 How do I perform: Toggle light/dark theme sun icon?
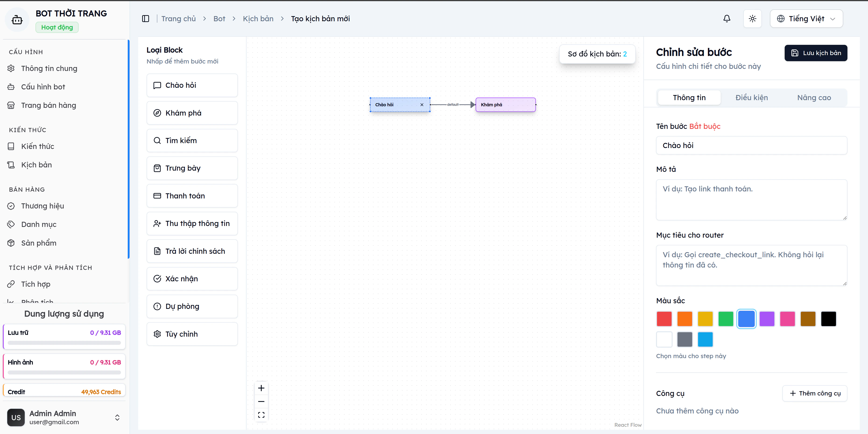752,18
